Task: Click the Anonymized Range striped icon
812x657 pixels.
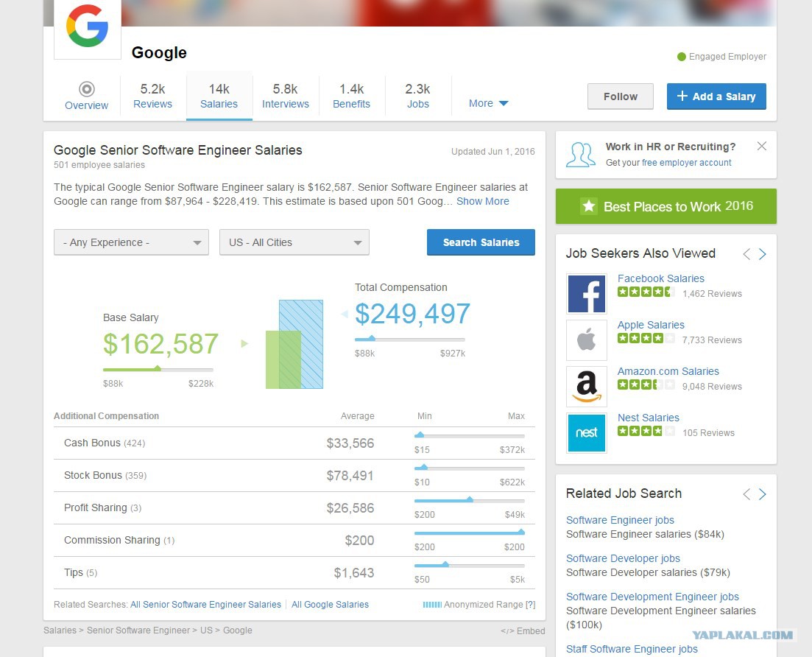Action: [x=432, y=605]
